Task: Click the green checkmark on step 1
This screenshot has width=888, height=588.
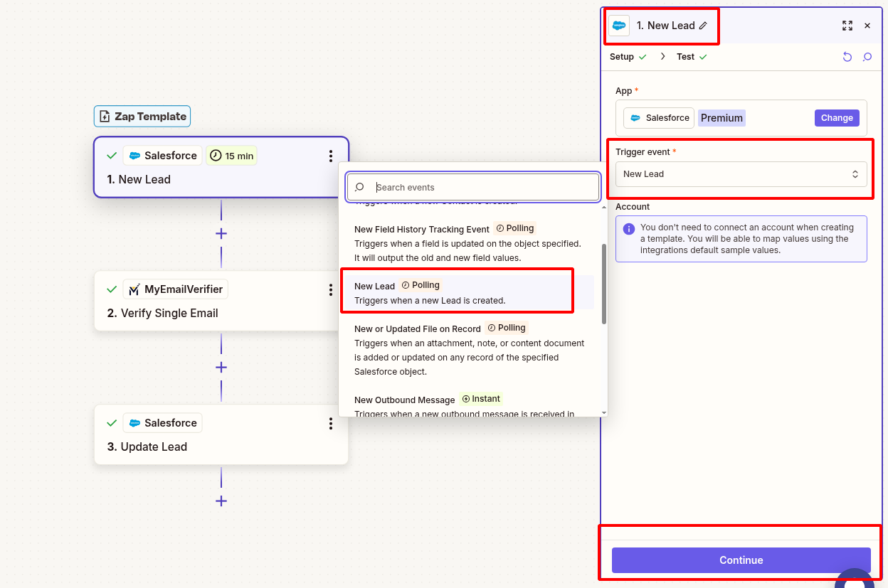Action: [x=111, y=155]
